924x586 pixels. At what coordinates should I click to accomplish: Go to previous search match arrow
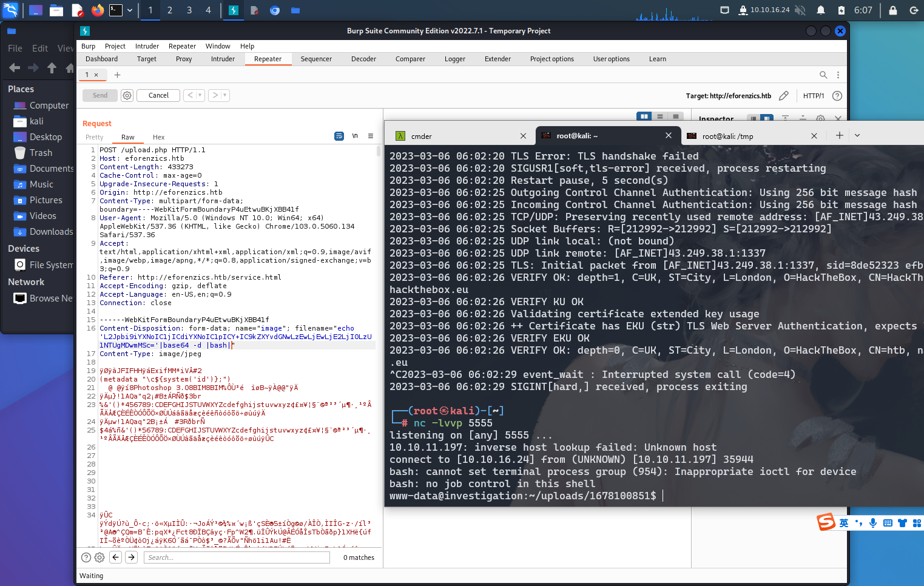click(x=115, y=557)
